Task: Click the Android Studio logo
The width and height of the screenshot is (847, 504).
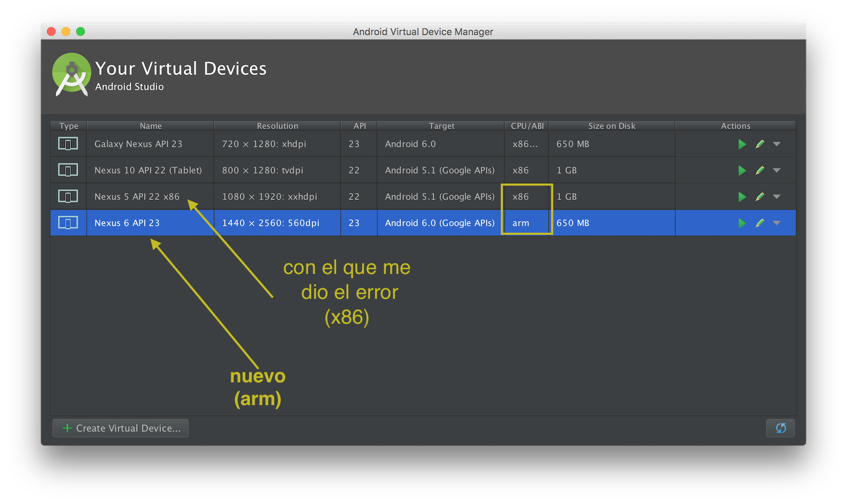Action: coord(71,75)
